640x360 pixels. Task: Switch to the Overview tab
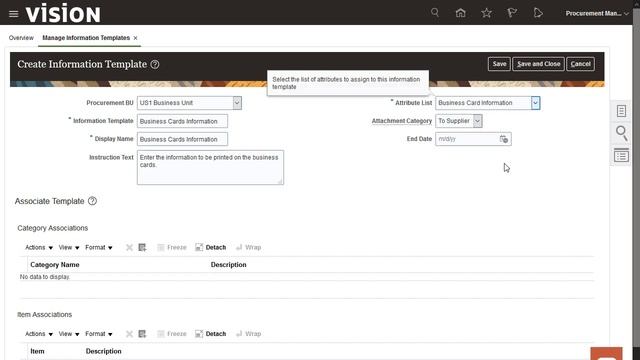point(21,38)
